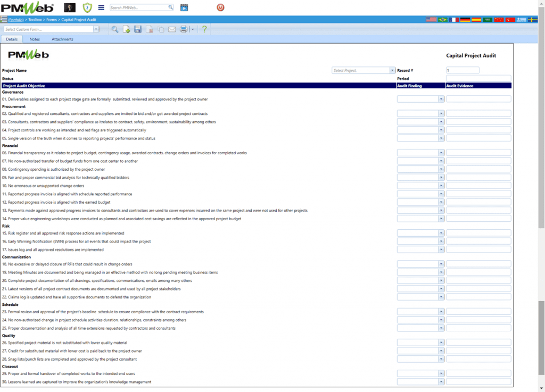This screenshot has height=392, width=545.
Task: Click the Project Audit Objective column header
Action: coord(199,86)
